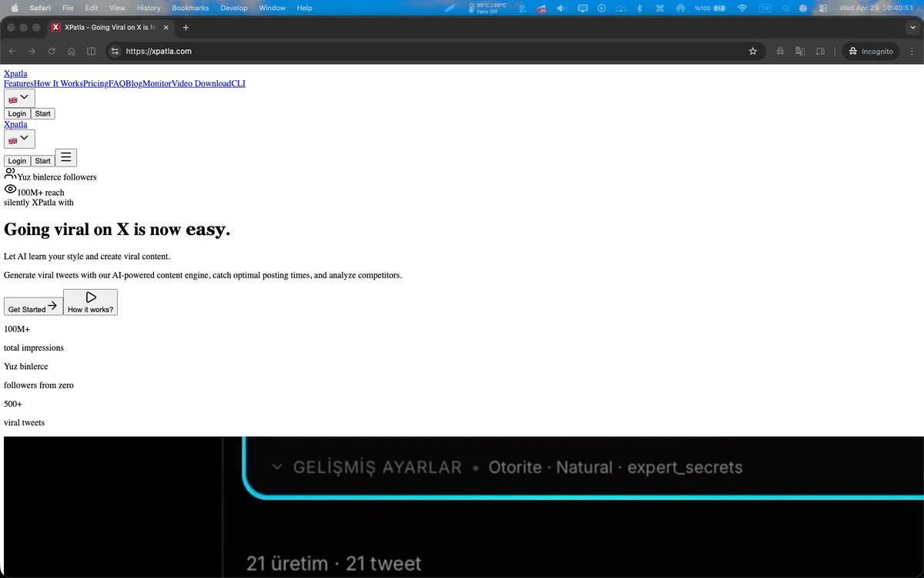Image resolution: width=924 pixels, height=578 pixels.
Task: Expand the first language flag dropdown
Action: (x=19, y=98)
